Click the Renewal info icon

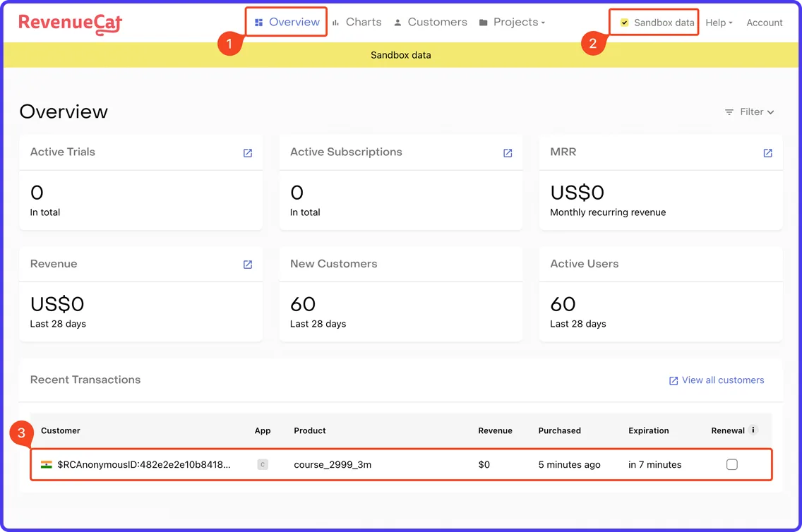(x=753, y=430)
